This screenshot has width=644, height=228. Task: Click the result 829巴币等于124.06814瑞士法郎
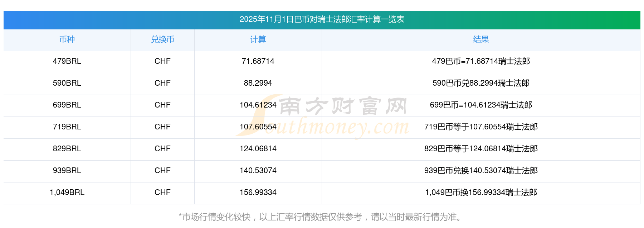pos(481,149)
